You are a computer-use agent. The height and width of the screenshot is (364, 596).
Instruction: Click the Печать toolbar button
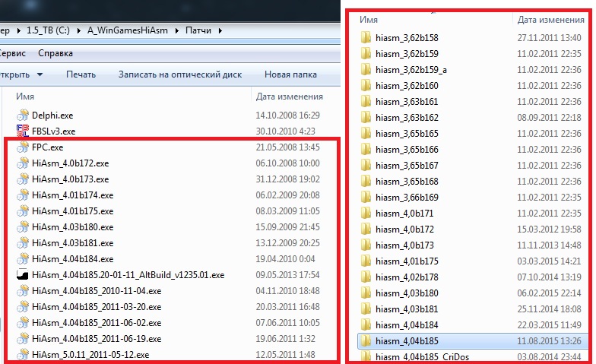81,74
